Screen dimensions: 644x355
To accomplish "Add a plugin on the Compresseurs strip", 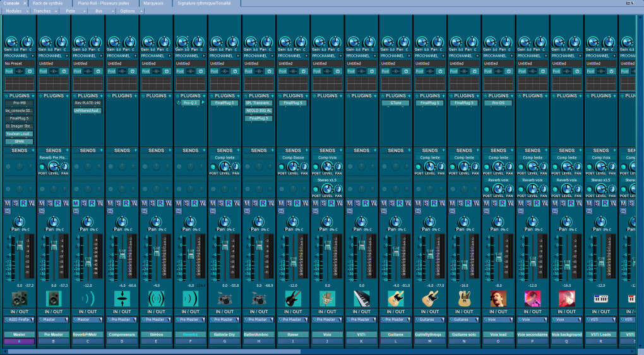I will [136, 96].
